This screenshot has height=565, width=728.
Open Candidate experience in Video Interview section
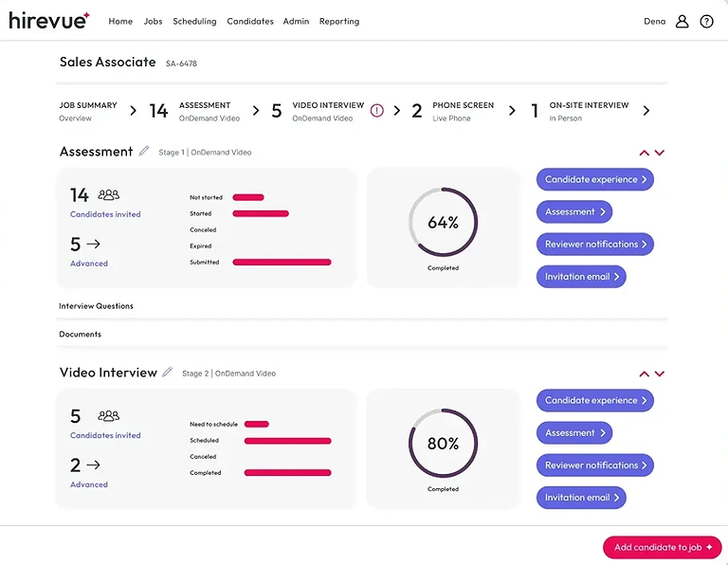click(x=594, y=400)
